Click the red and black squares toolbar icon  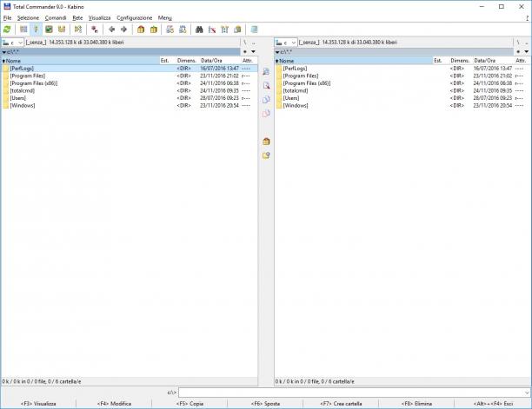point(95,30)
